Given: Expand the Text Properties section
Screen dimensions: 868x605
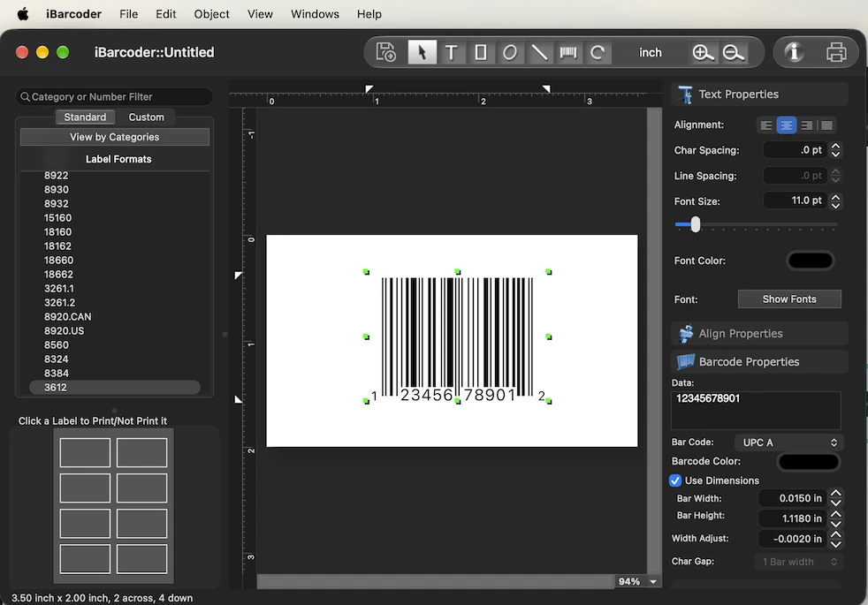Looking at the screenshot, I should tap(759, 94).
